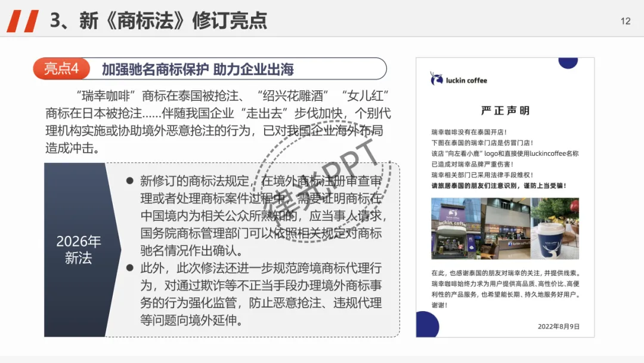
Task: Select the dark 2026年新法 label block
Action: click(x=82, y=250)
